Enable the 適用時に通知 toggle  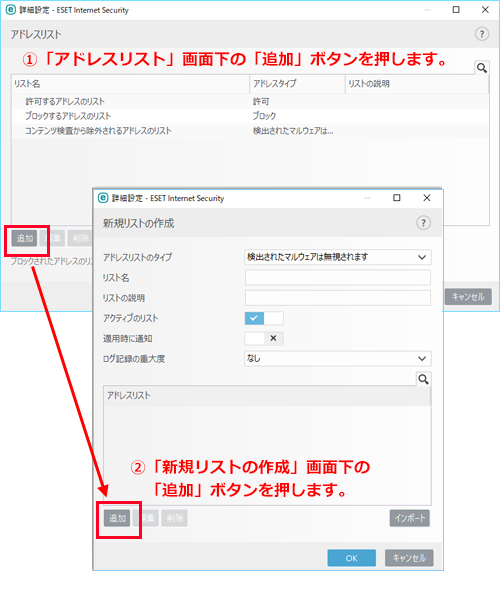[264, 338]
